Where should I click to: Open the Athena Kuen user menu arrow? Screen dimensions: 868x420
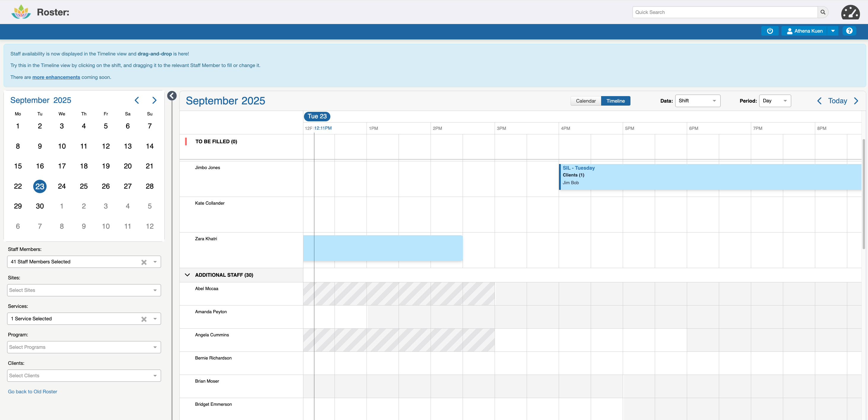point(833,31)
